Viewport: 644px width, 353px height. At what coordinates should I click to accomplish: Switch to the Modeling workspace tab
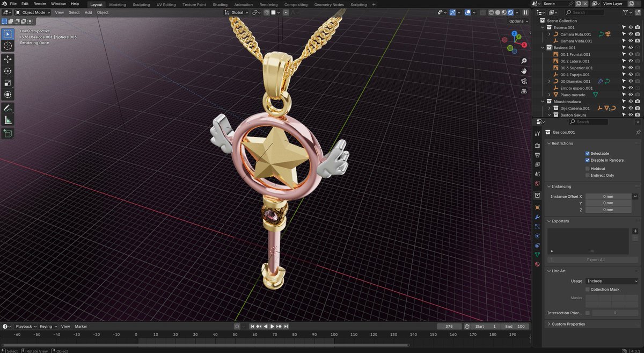click(118, 4)
